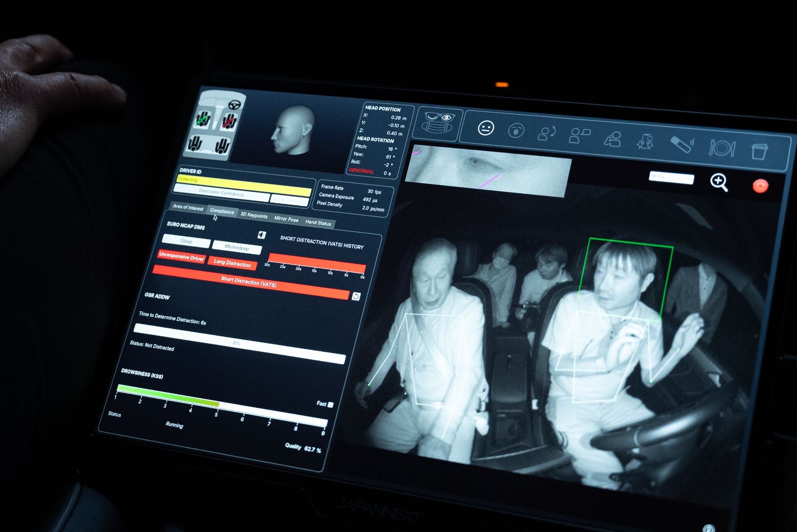Click the Drowsiness KSS scale bar
The image size is (797, 532).
tap(221, 404)
